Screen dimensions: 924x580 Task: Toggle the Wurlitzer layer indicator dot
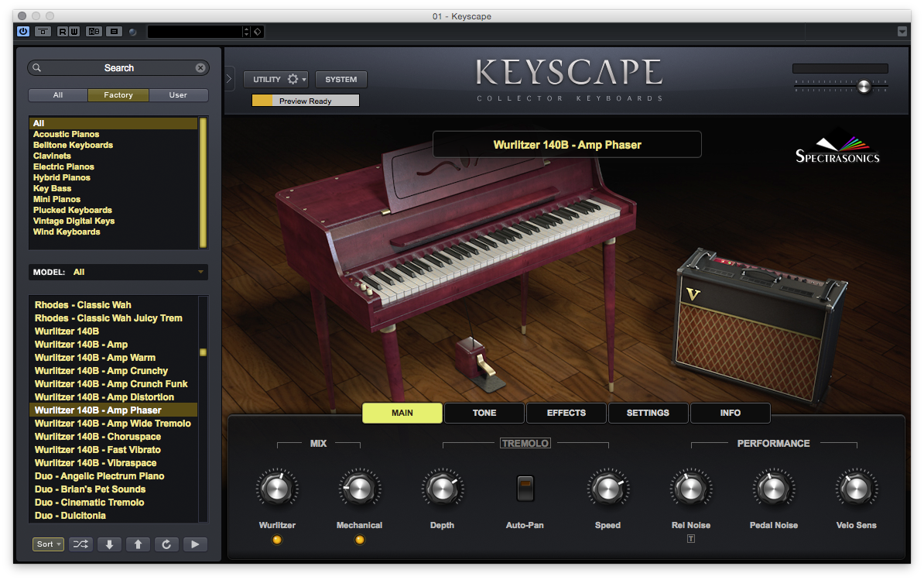tap(277, 540)
